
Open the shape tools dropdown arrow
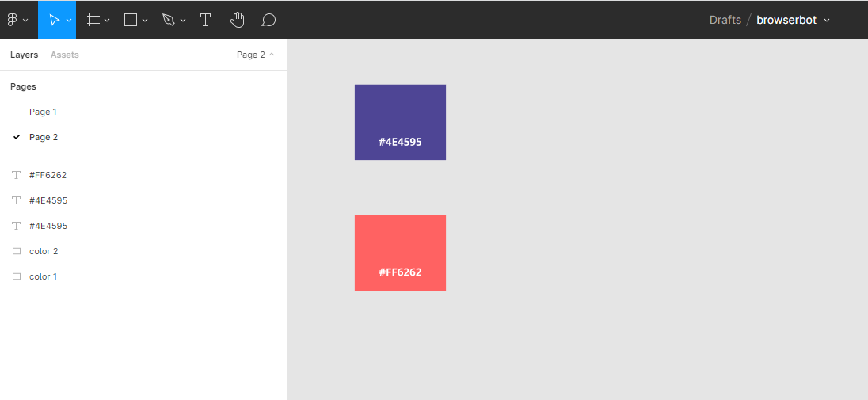pos(145,21)
